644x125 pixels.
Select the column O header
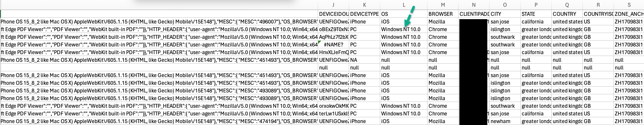point(505,5)
